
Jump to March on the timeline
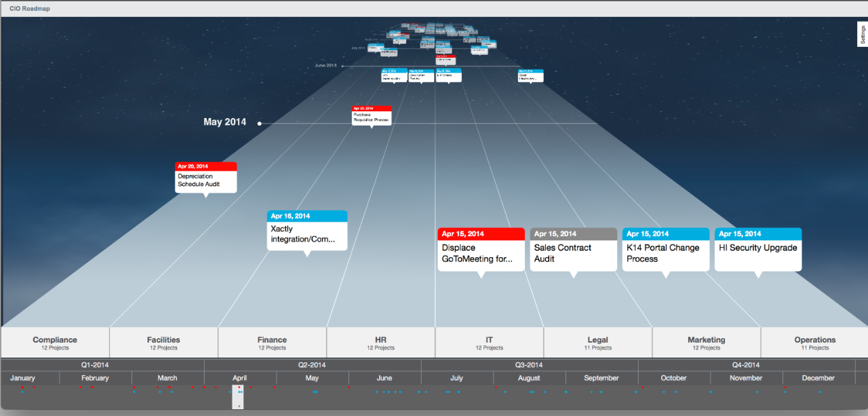click(x=167, y=378)
